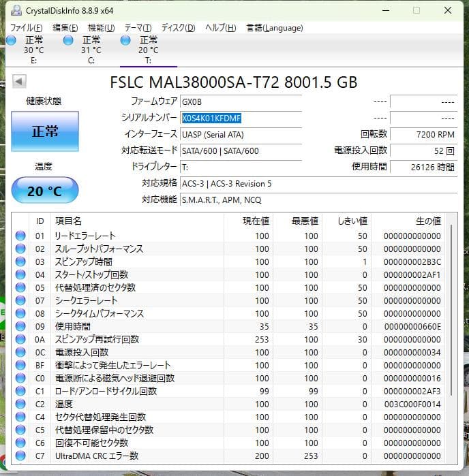The image size is (469, 476).
Task: Click the power on count value 52 回
Action: click(424, 151)
